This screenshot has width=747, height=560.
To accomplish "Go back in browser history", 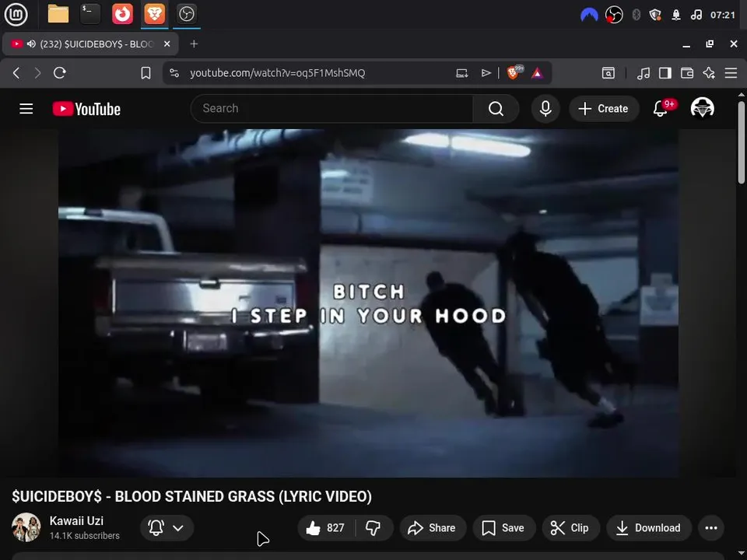I will click(16, 73).
